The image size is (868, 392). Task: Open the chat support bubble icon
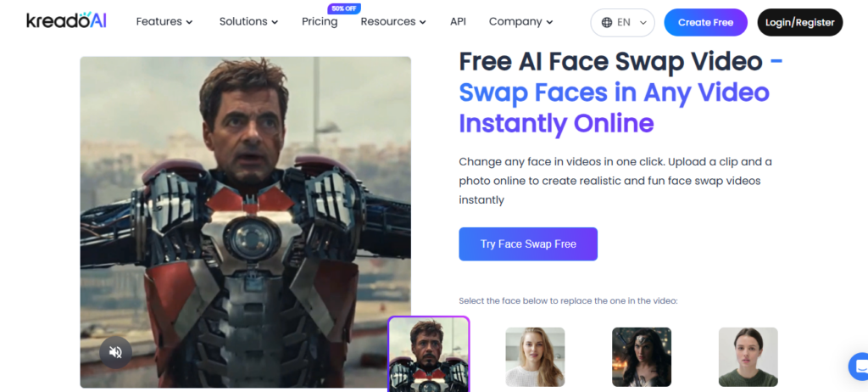pyautogui.click(x=860, y=367)
